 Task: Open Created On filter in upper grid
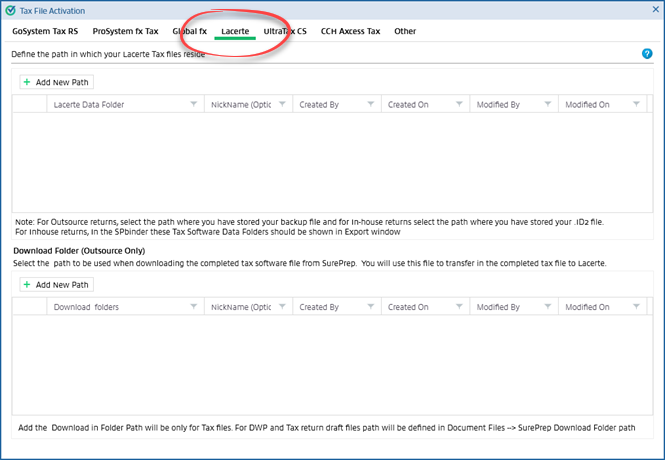point(459,105)
